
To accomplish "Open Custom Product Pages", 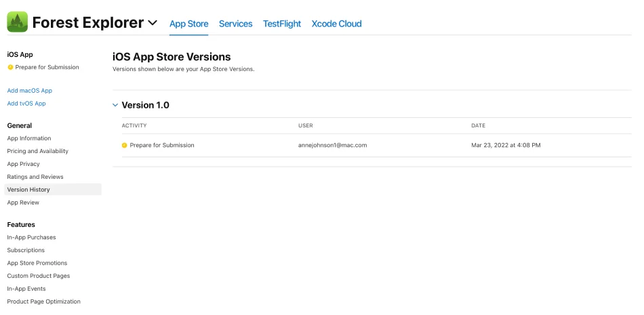I will click(x=39, y=276).
